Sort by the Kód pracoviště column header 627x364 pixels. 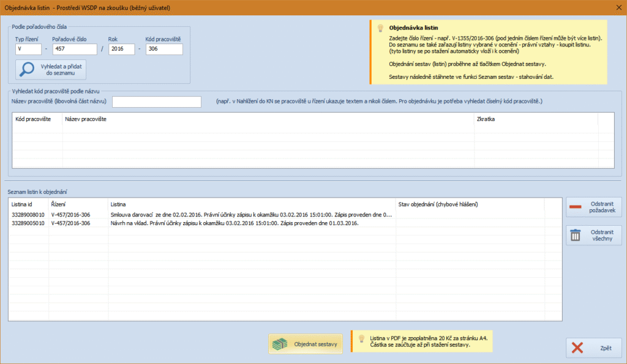pos(33,119)
